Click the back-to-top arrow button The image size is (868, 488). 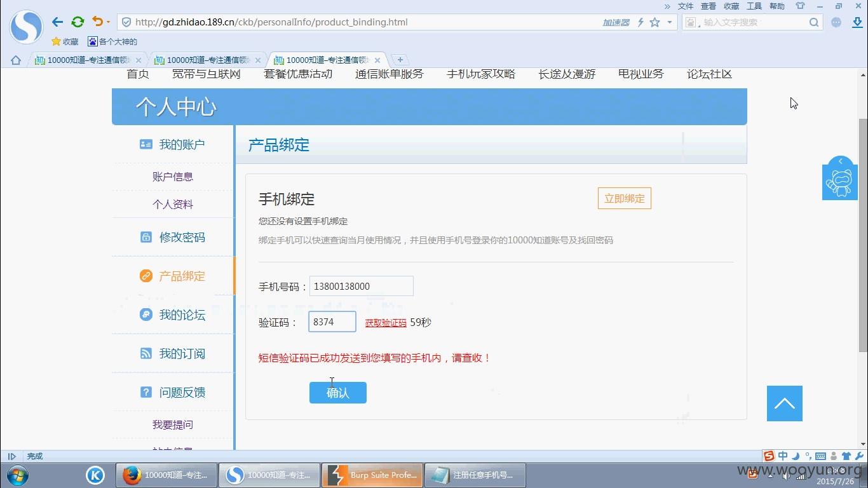785,403
